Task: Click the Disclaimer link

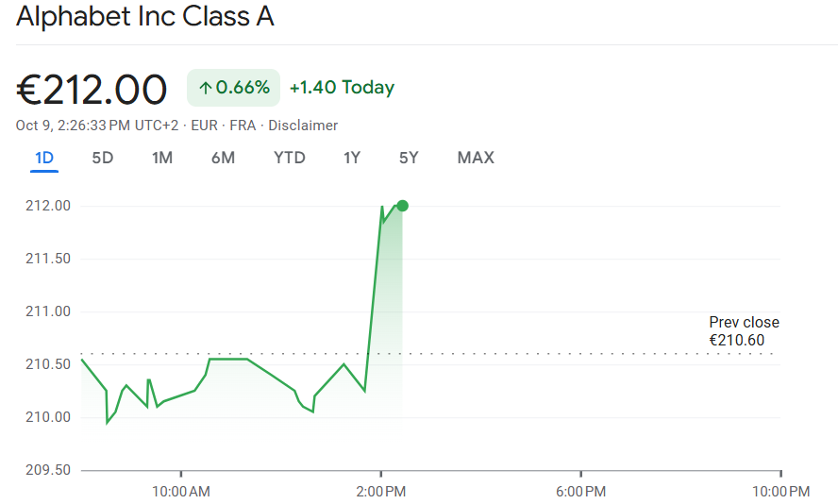Action: [303, 126]
